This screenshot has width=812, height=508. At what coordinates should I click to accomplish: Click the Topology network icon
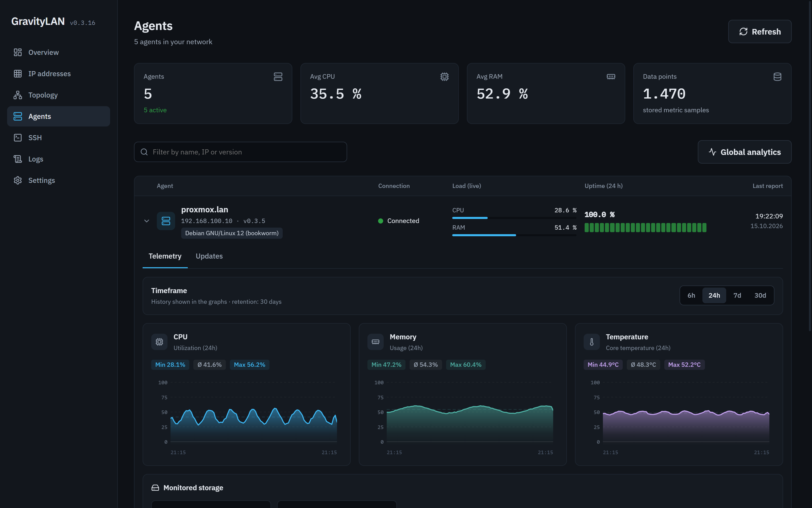(18, 95)
